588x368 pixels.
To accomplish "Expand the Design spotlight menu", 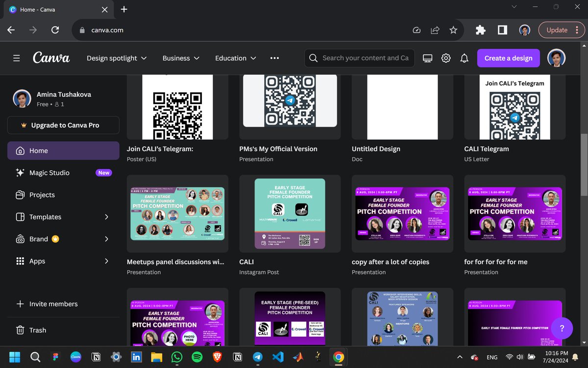I will [x=116, y=58].
